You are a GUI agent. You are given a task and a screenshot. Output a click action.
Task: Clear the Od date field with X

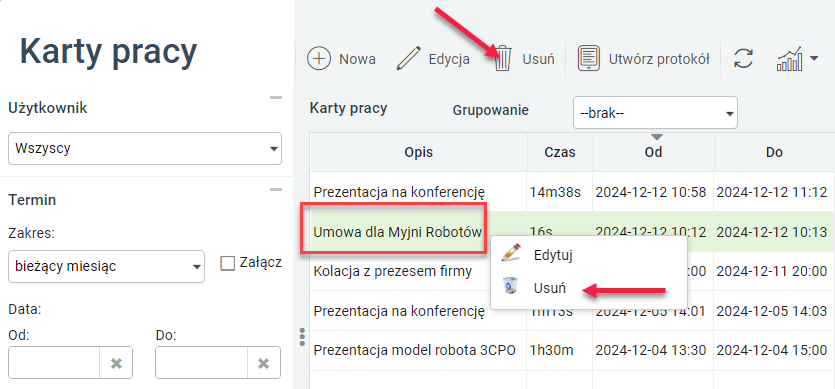(116, 363)
